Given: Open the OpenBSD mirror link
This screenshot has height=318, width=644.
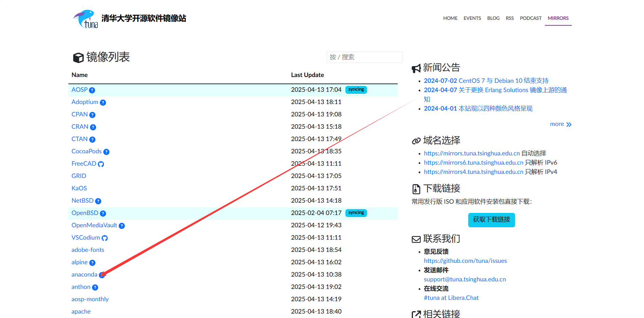Looking at the screenshot, I should point(85,213).
